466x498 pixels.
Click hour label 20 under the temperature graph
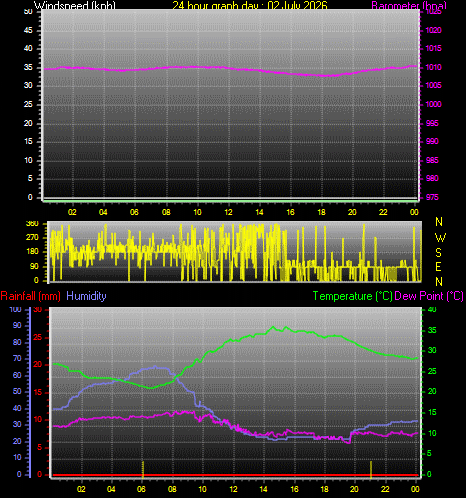pyautogui.click(x=354, y=489)
